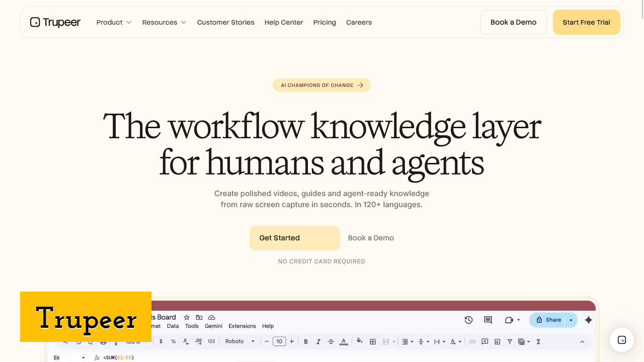644x362 pixels.
Task: Open the 123 number formats button
Action: (211, 341)
